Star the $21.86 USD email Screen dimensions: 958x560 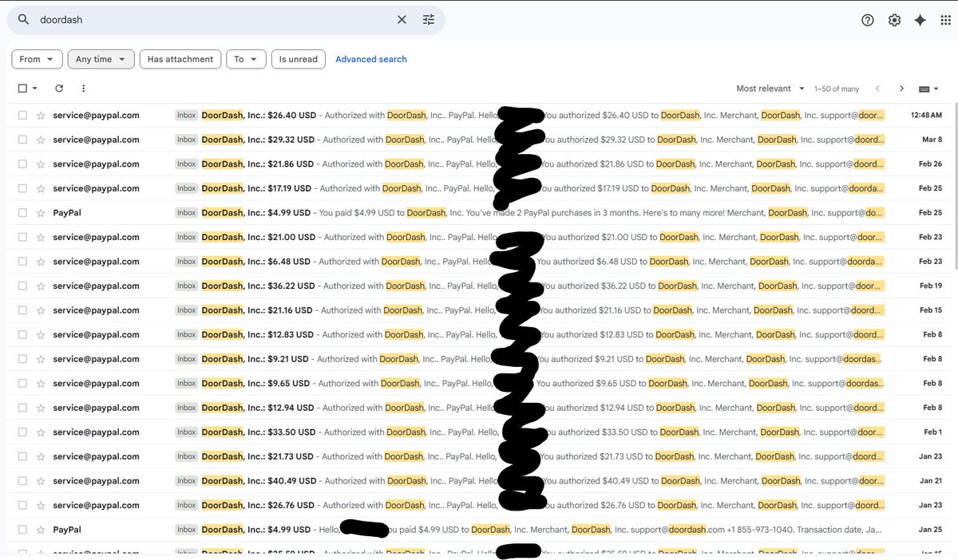41,164
